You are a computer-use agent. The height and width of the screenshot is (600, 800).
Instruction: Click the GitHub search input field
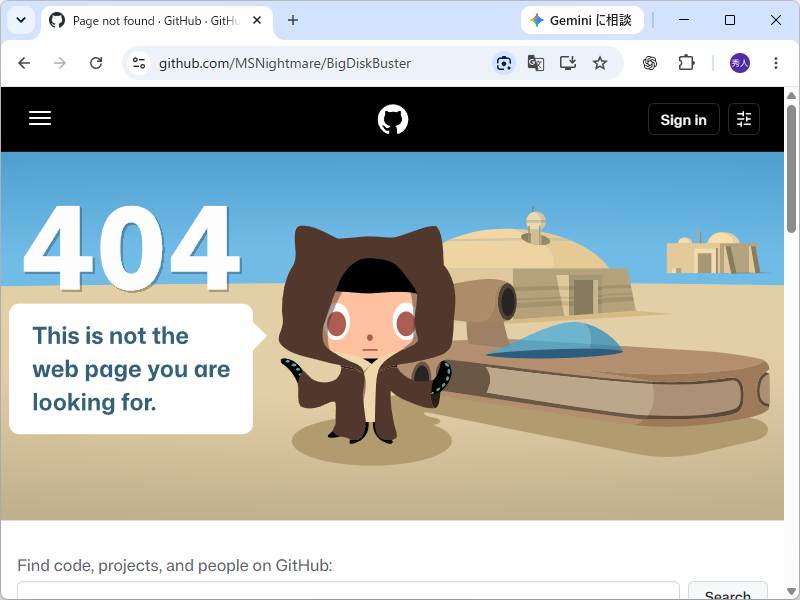[348, 590]
